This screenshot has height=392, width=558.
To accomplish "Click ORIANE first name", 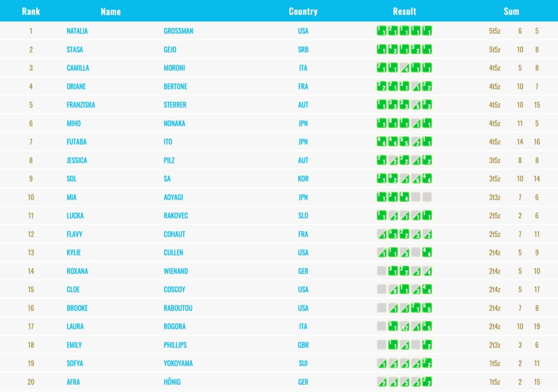I will pos(76,87).
